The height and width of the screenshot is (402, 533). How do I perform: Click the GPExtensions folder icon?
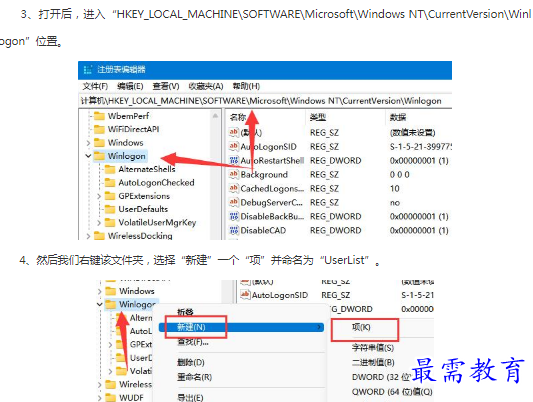click(110, 196)
